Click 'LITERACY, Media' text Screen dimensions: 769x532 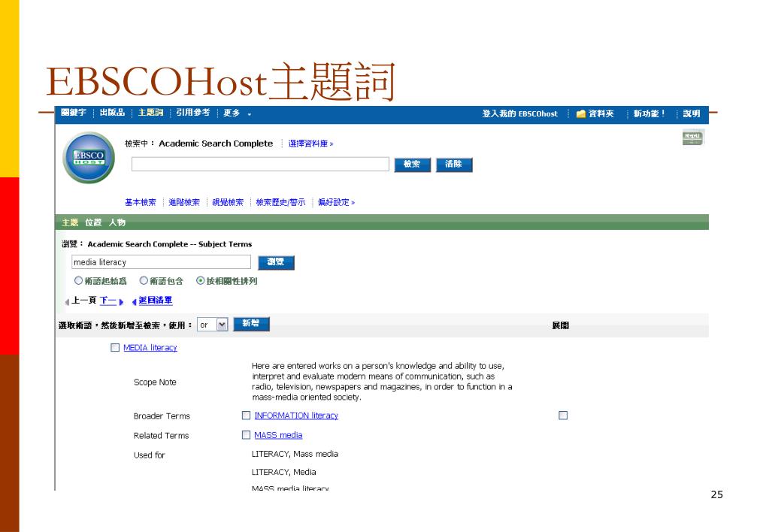point(284,472)
